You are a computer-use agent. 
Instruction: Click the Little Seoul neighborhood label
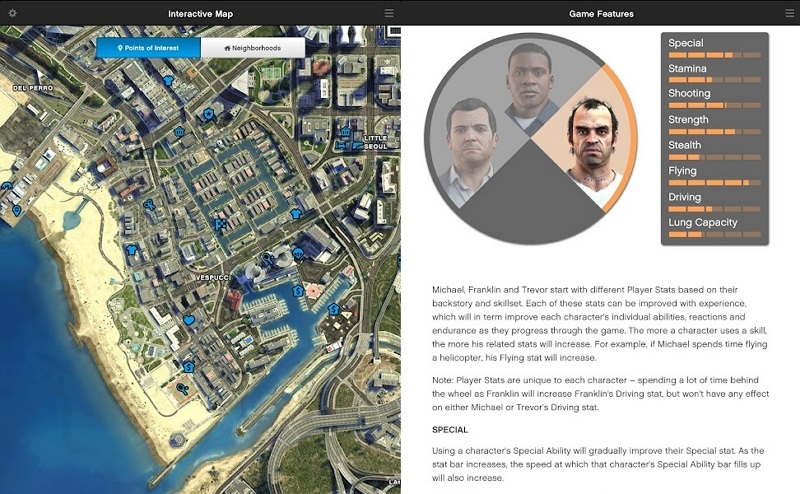click(x=376, y=142)
